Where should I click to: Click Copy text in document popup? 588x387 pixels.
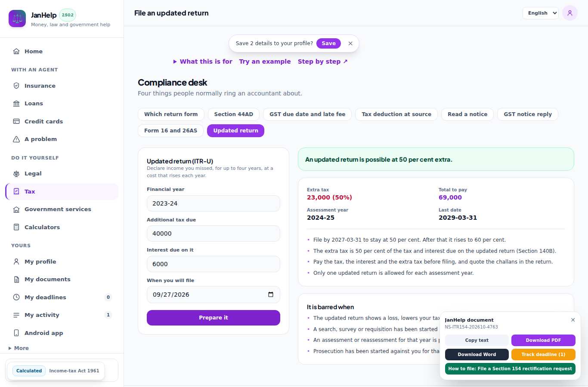tap(477, 340)
